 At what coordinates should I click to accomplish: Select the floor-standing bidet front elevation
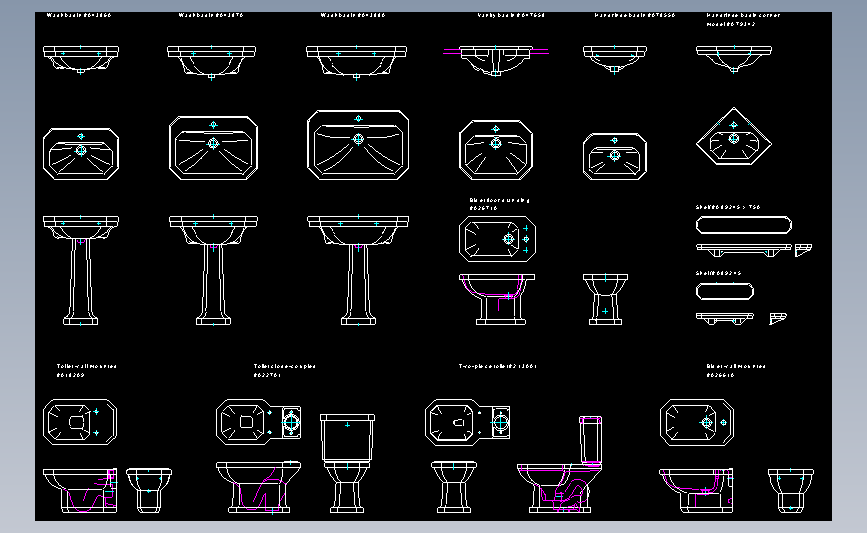coord(605,299)
